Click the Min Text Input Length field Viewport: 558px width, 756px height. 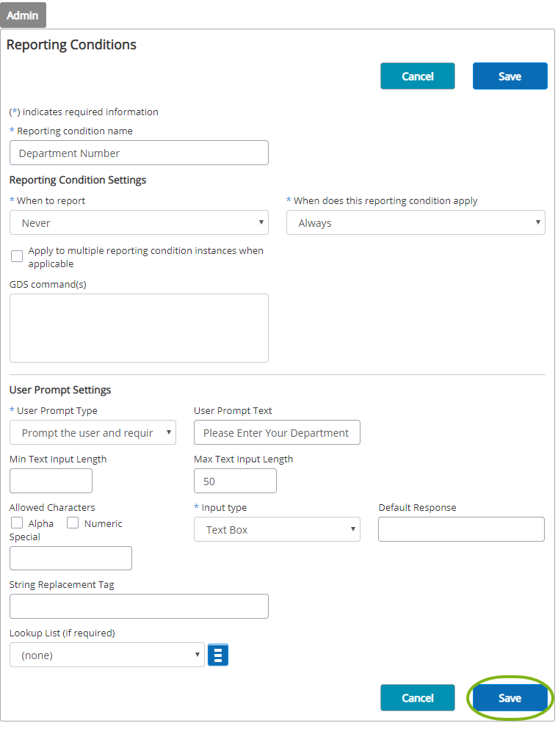click(x=51, y=481)
